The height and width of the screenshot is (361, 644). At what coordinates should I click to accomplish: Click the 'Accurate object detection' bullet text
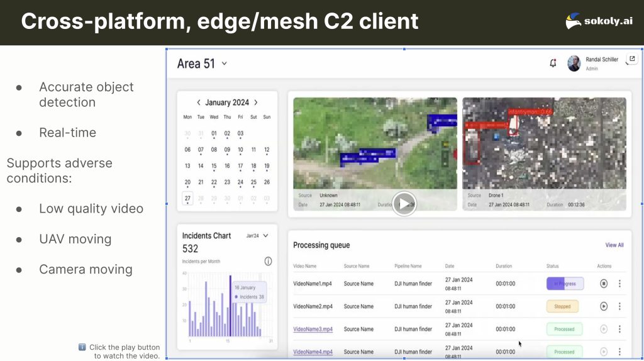[x=86, y=94]
